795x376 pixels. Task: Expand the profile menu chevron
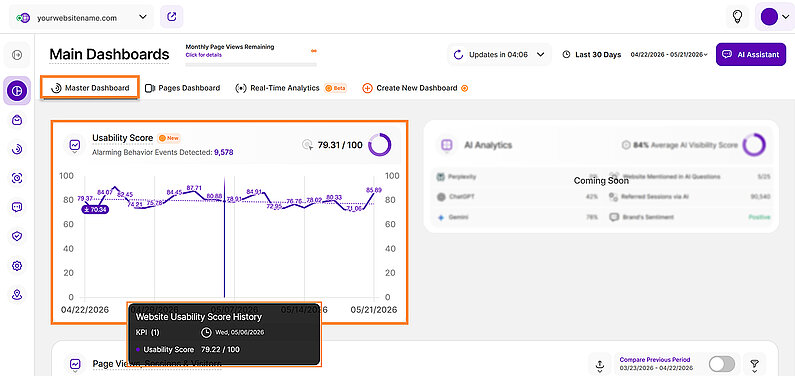786,17
